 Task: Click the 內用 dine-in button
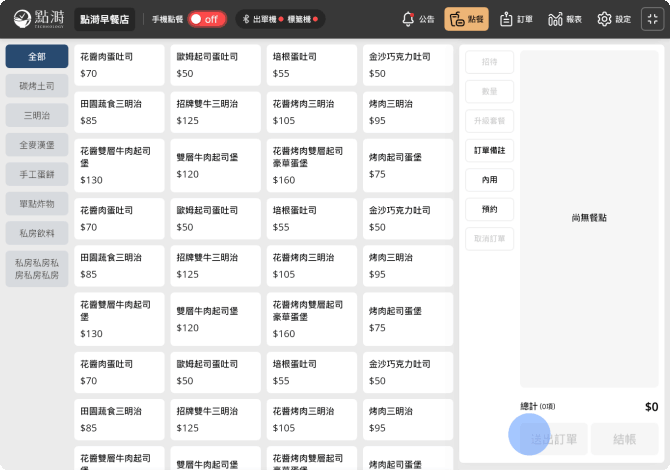click(489, 180)
